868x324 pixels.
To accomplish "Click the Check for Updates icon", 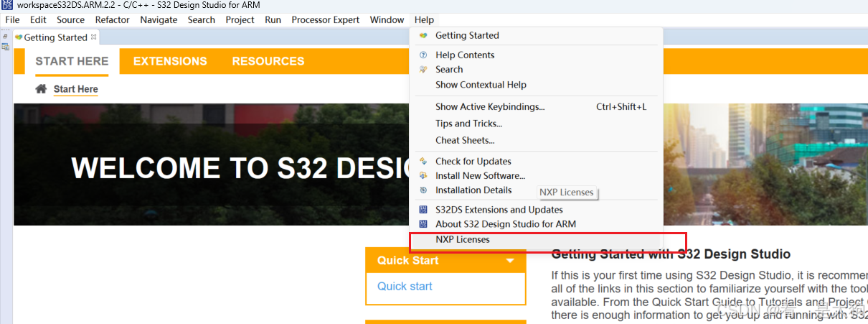I will [x=423, y=161].
